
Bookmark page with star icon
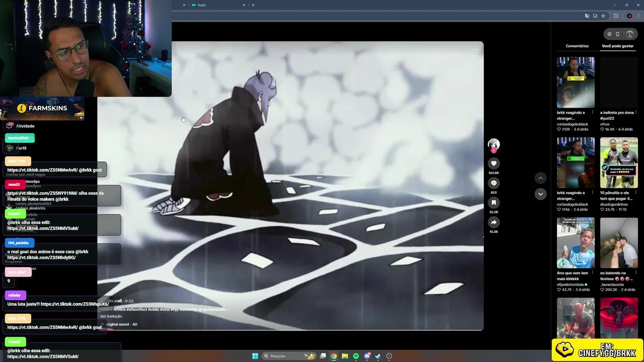coord(603,16)
